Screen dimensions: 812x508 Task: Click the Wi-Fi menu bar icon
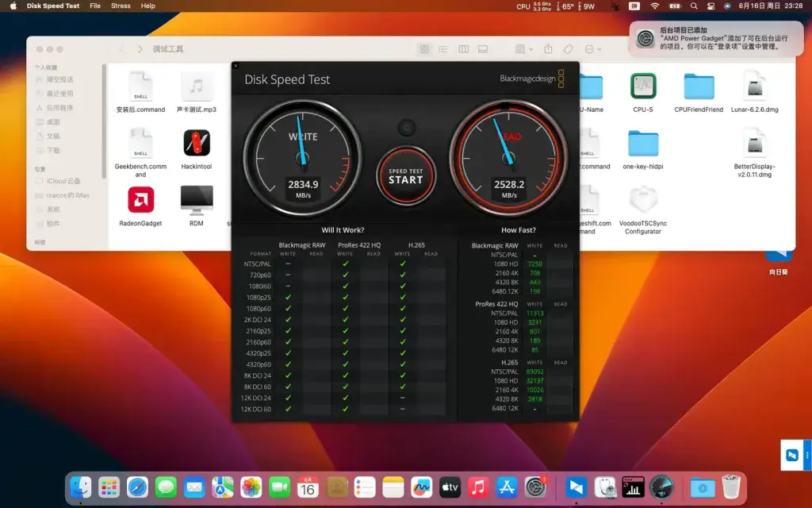655,6
